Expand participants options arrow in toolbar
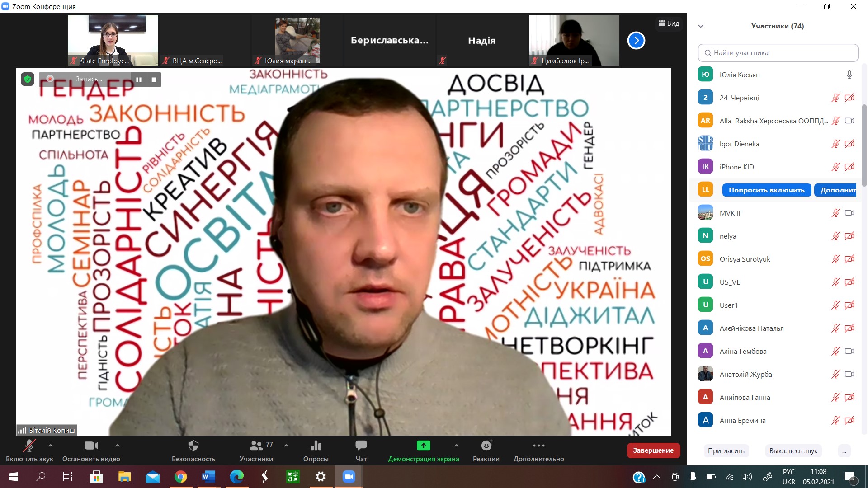Viewport: 868px width, 488px height. click(286, 446)
